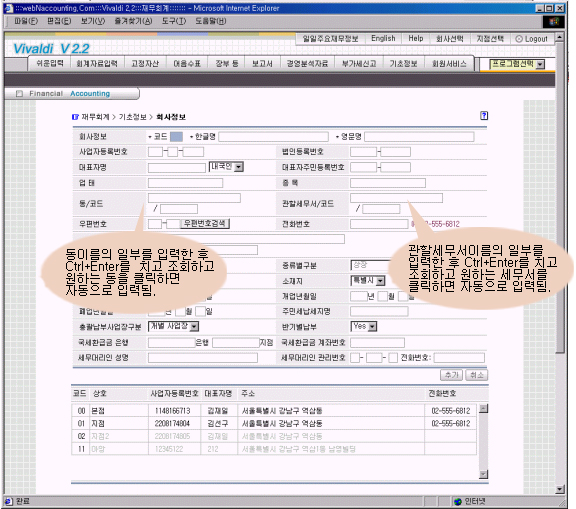Open the 파일(F) browser menu
This screenshot has height=509, width=576.
(26, 21)
